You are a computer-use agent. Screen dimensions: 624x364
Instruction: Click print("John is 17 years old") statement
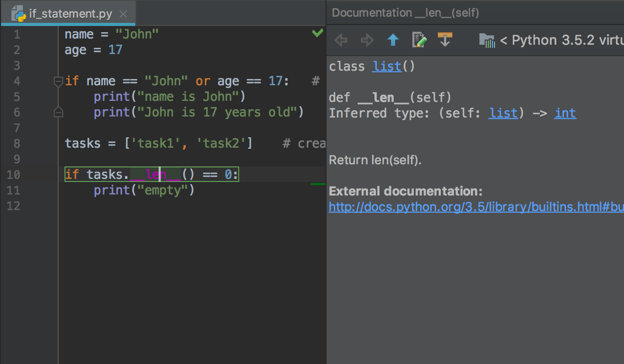(199, 112)
